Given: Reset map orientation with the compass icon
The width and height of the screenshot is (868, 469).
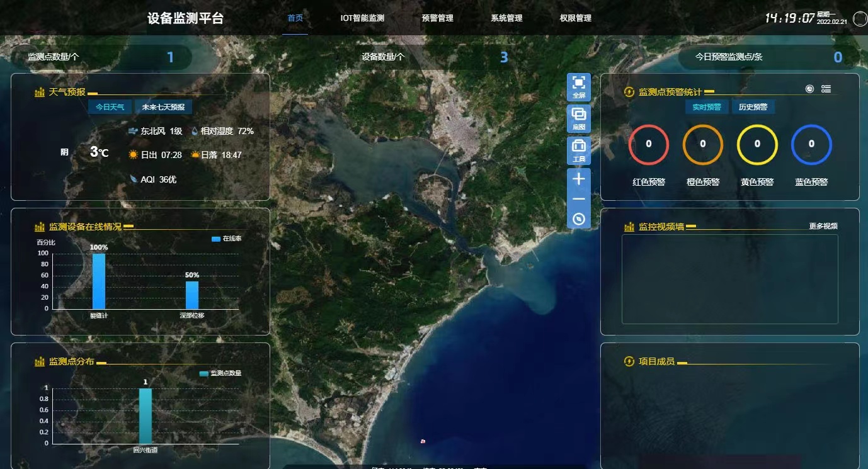Looking at the screenshot, I should tap(578, 218).
